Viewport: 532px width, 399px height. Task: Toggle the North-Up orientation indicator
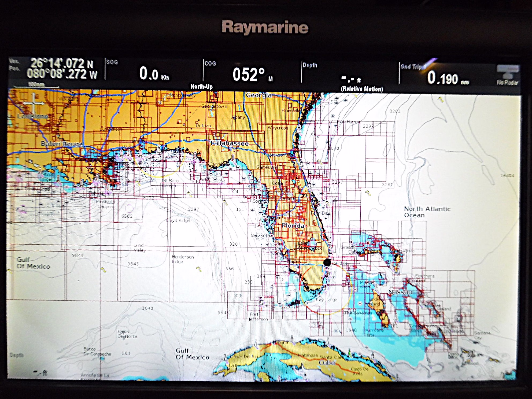click(x=201, y=86)
